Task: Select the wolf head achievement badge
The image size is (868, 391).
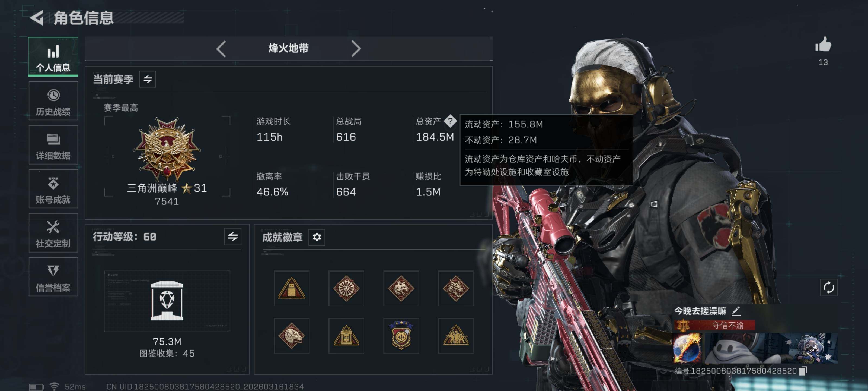Action: coord(401,288)
